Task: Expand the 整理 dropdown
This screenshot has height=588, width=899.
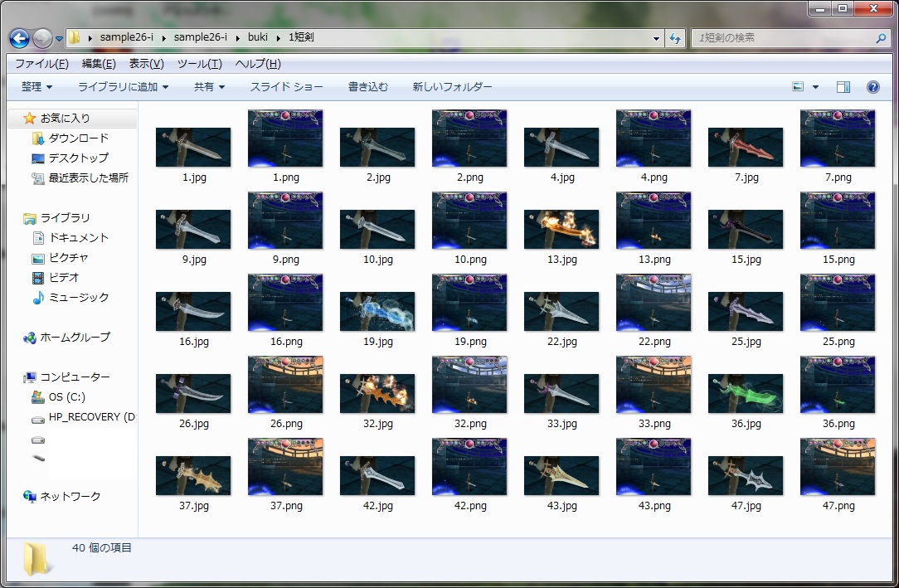Action: coord(36,86)
